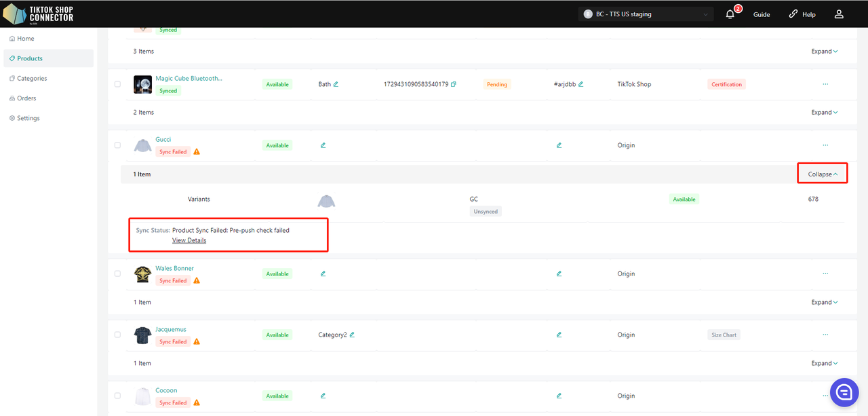Viewport: 868px width, 416px height.
Task: Open the notifications bell
Action: (730, 14)
